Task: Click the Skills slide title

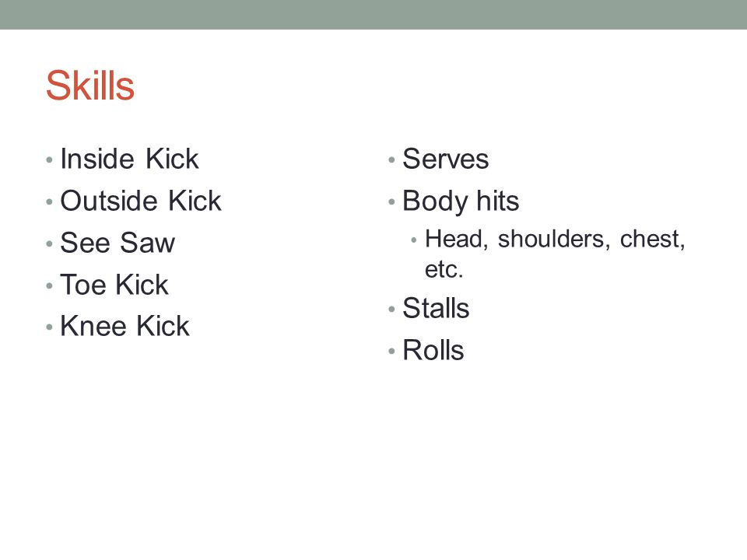Action: [90, 86]
